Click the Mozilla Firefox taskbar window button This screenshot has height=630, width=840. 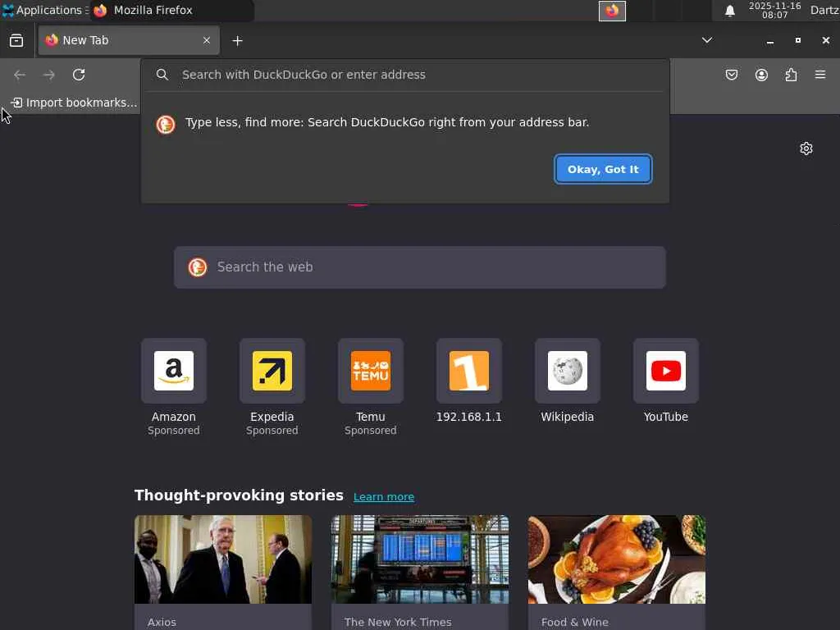point(171,10)
